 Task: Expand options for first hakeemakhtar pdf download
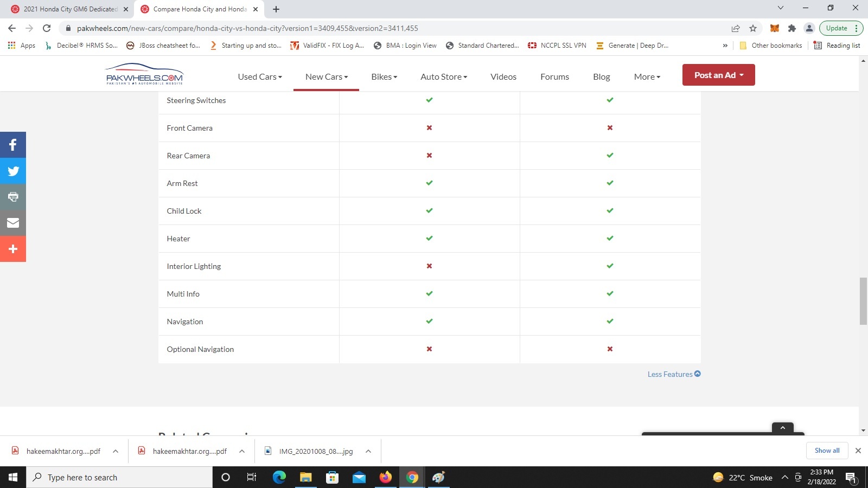click(x=116, y=451)
